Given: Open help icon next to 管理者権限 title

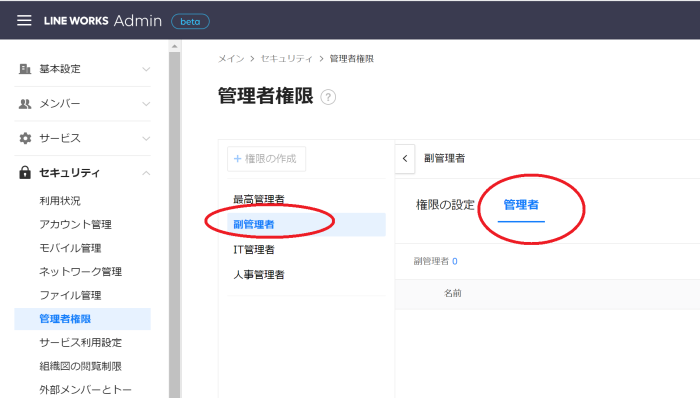Looking at the screenshot, I should click(x=328, y=97).
